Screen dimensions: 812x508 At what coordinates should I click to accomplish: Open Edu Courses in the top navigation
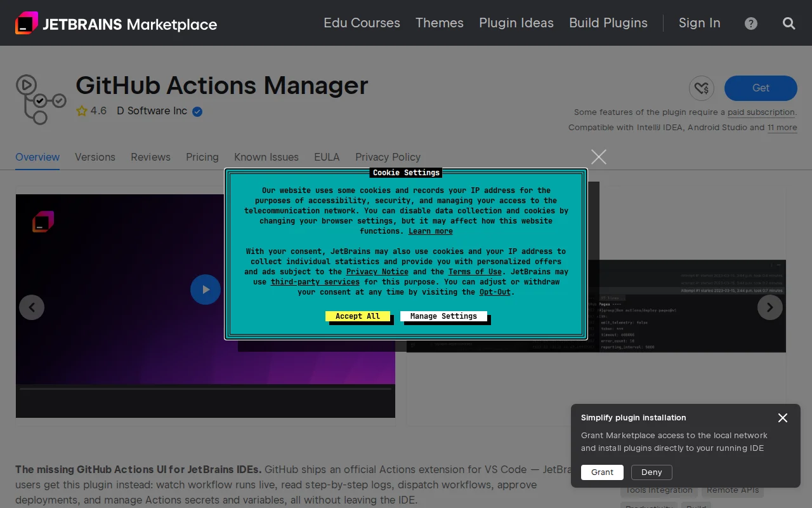pyautogui.click(x=362, y=23)
